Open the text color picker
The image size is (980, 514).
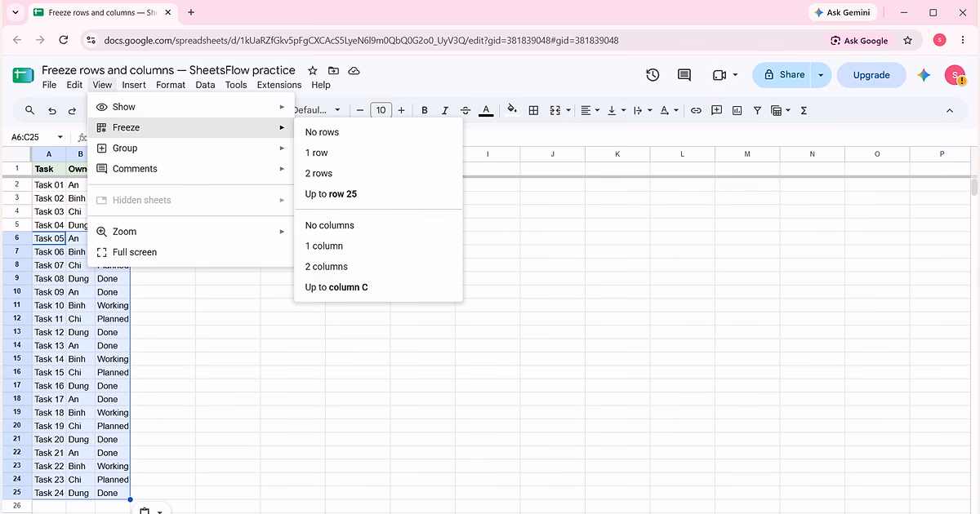tap(486, 110)
